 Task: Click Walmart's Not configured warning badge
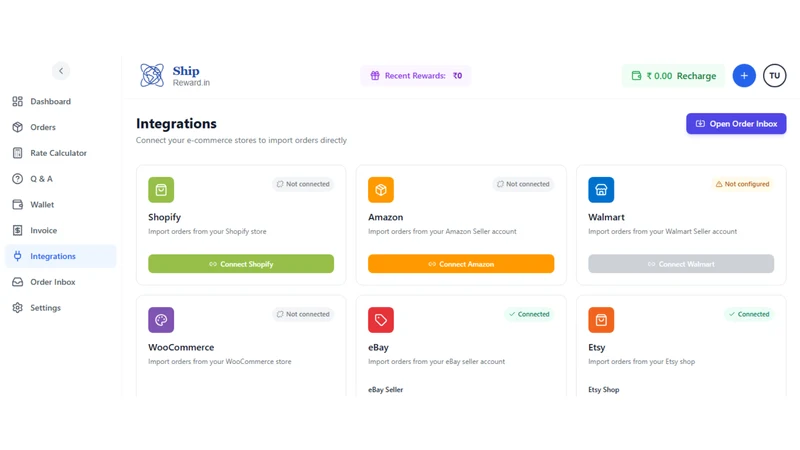click(x=742, y=184)
